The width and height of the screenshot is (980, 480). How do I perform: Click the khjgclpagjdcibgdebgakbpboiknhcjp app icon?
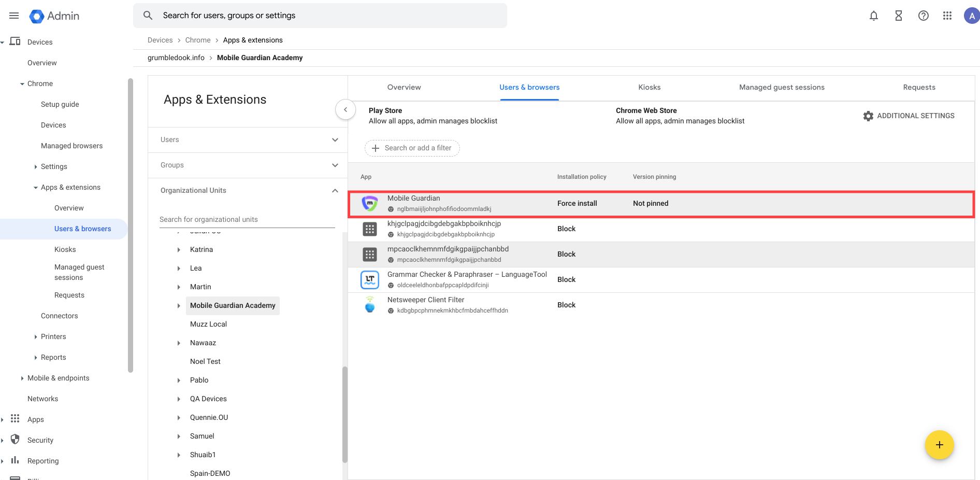coord(370,229)
